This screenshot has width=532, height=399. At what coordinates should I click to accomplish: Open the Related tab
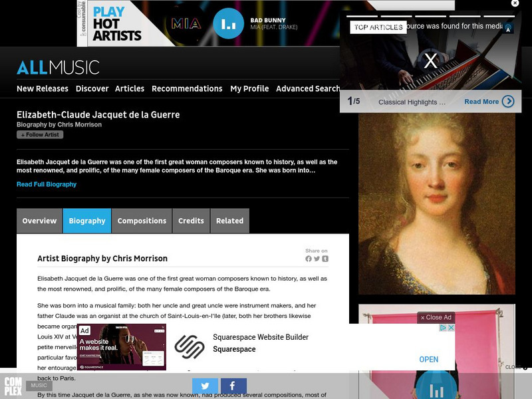click(x=229, y=221)
